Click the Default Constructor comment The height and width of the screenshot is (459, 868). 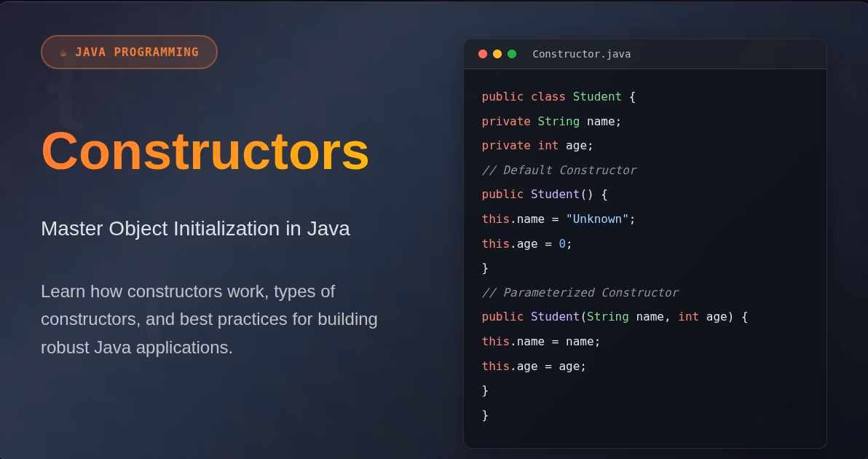(x=559, y=170)
